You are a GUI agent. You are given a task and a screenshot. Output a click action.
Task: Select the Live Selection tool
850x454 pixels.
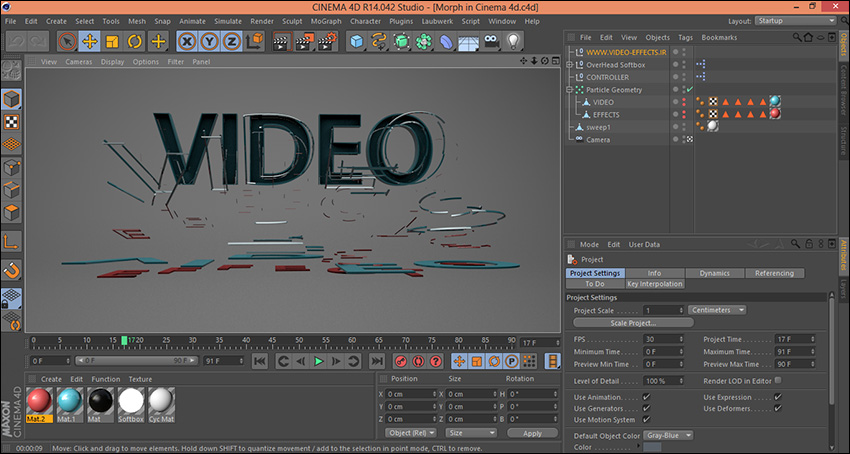tap(67, 41)
